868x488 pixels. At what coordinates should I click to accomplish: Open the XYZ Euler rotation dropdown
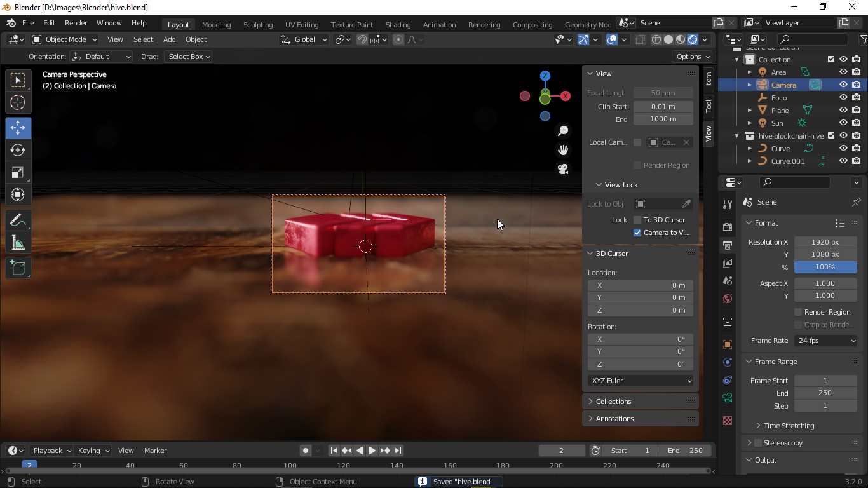tap(641, 381)
